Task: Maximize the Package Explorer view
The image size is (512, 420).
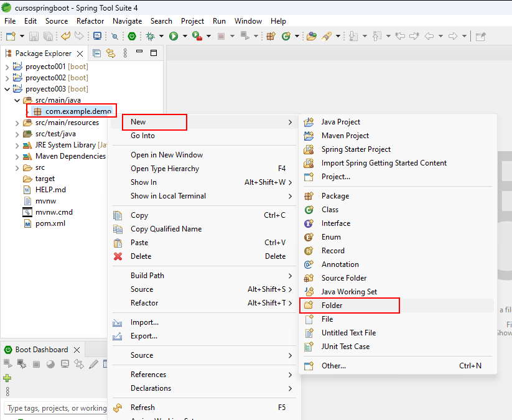Action: pyautogui.click(x=154, y=53)
